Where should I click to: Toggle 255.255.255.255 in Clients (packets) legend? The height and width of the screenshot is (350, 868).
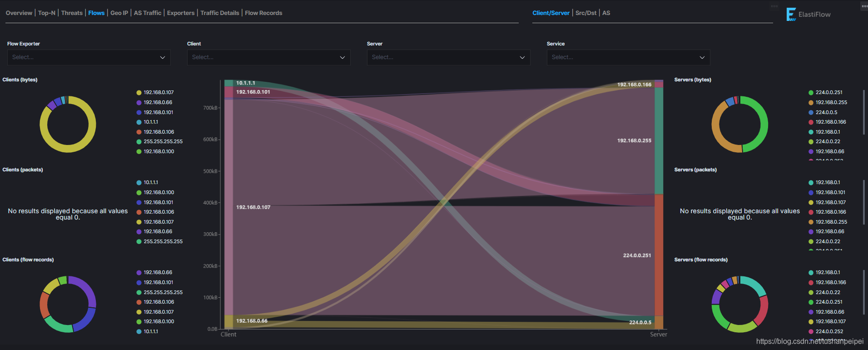pyautogui.click(x=159, y=242)
